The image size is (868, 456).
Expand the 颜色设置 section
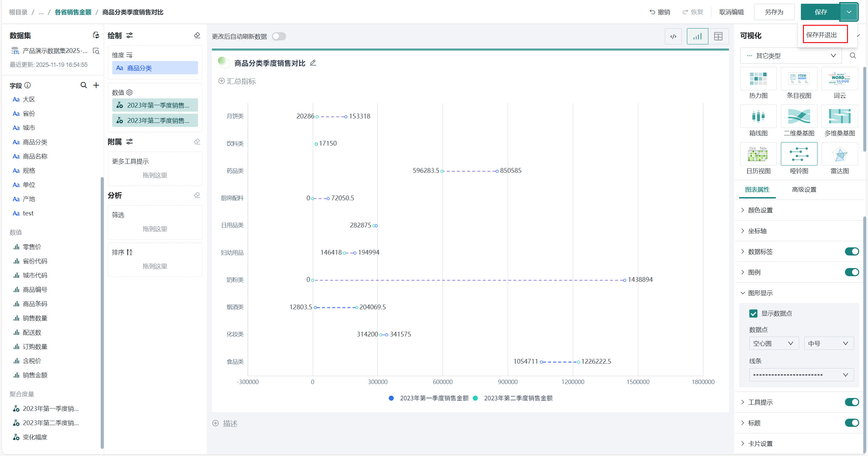click(x=760, y=210)
